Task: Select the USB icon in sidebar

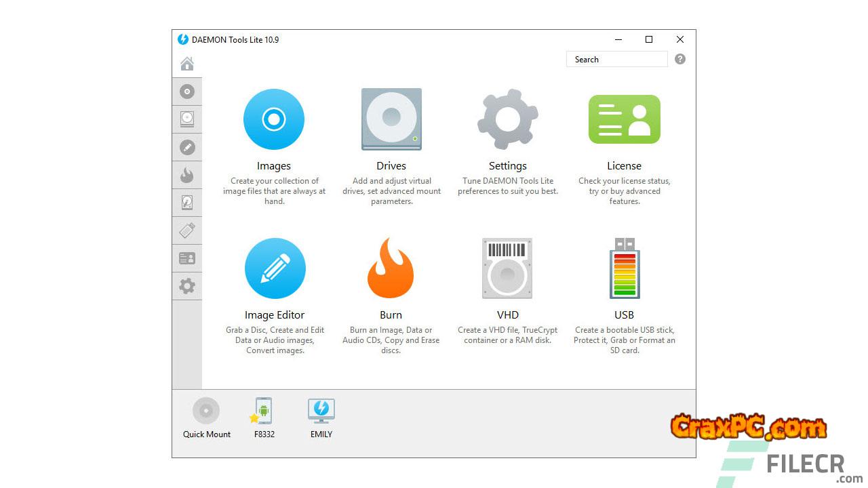Action: [x=187, y=230]
